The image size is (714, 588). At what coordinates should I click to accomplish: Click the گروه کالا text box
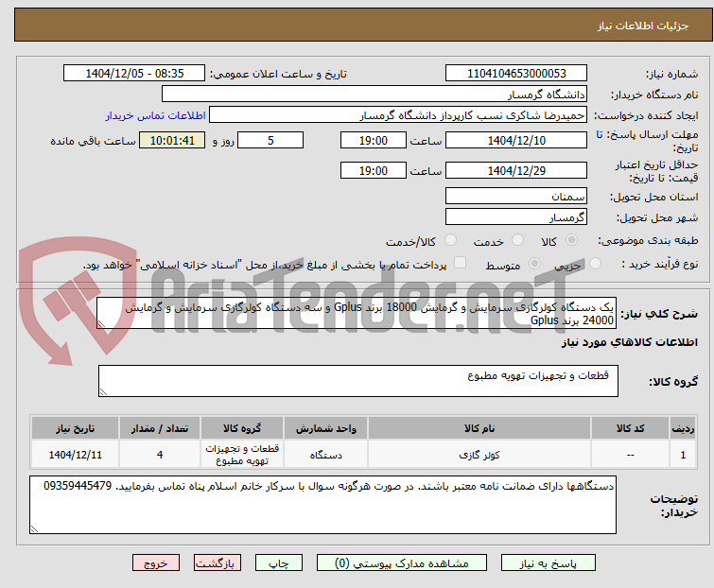coord(358,381)
